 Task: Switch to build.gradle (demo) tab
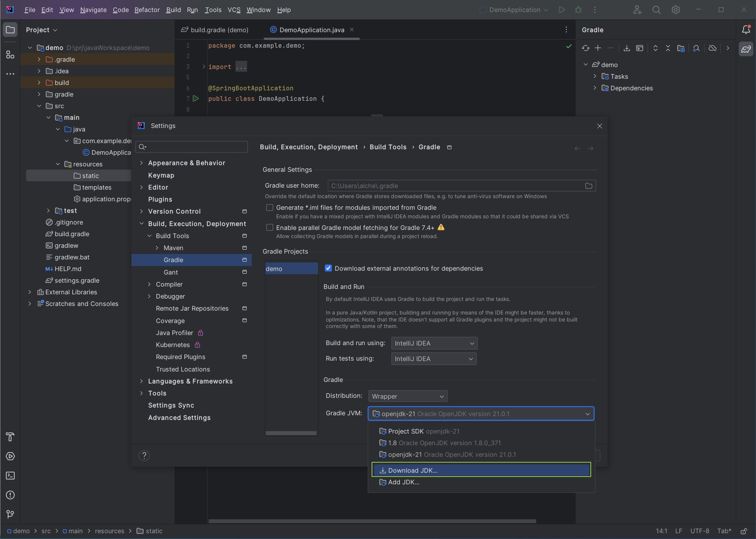(219, 30)
